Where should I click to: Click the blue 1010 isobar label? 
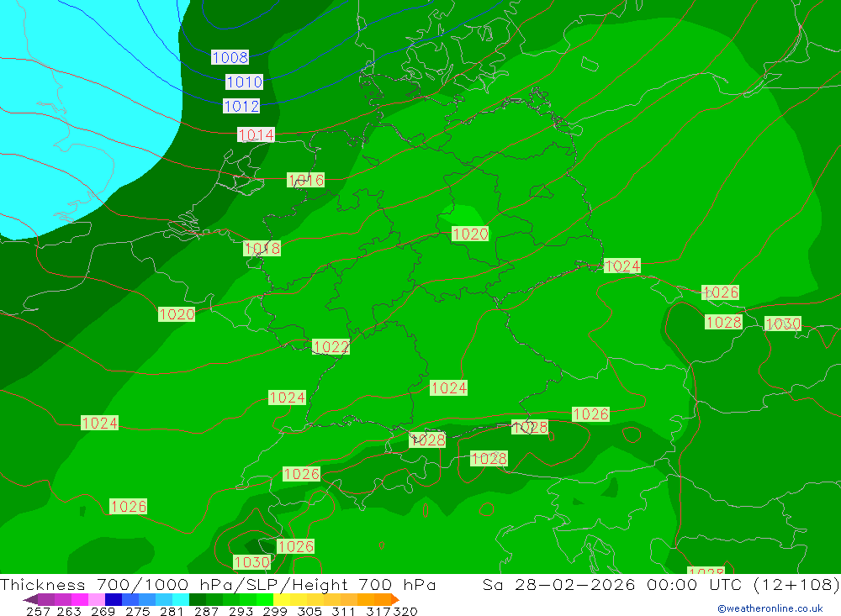pyautogui.click(x=245, y=82)
